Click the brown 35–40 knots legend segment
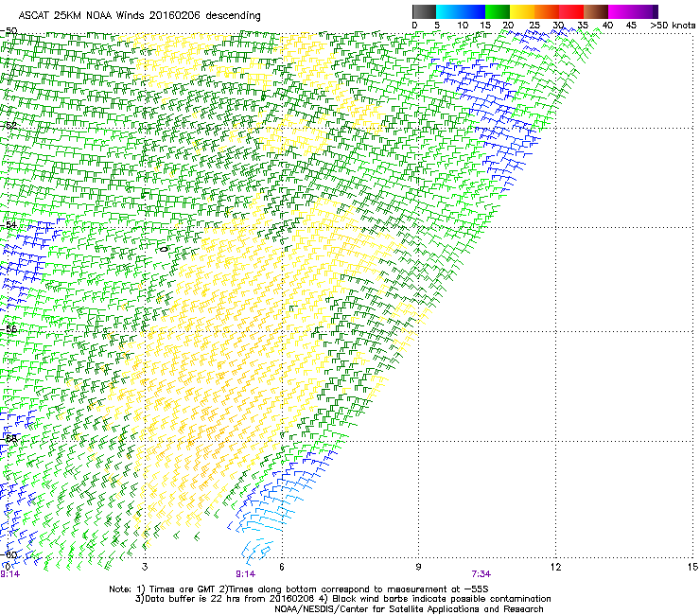Image resolution: width=700 pixels, height=615 pixels. [x=596, y=11]
